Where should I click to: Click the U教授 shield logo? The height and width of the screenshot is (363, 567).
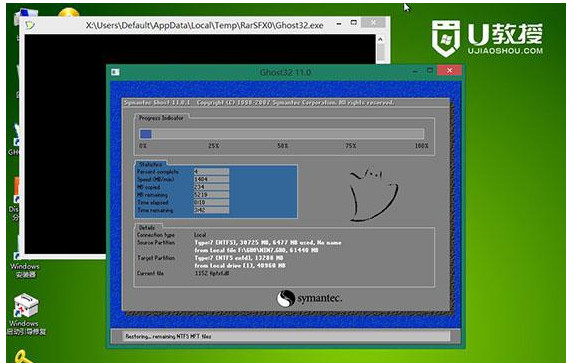point(446,38)
